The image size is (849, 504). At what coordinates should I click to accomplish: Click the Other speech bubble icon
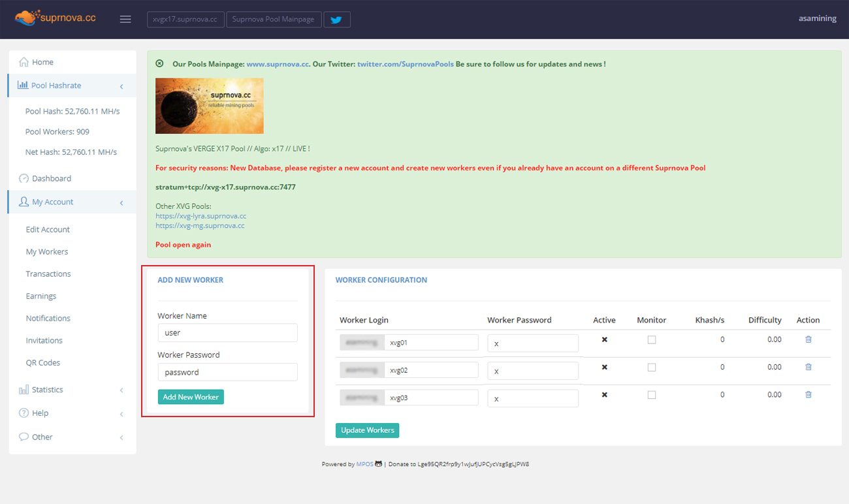click(24, 437)
